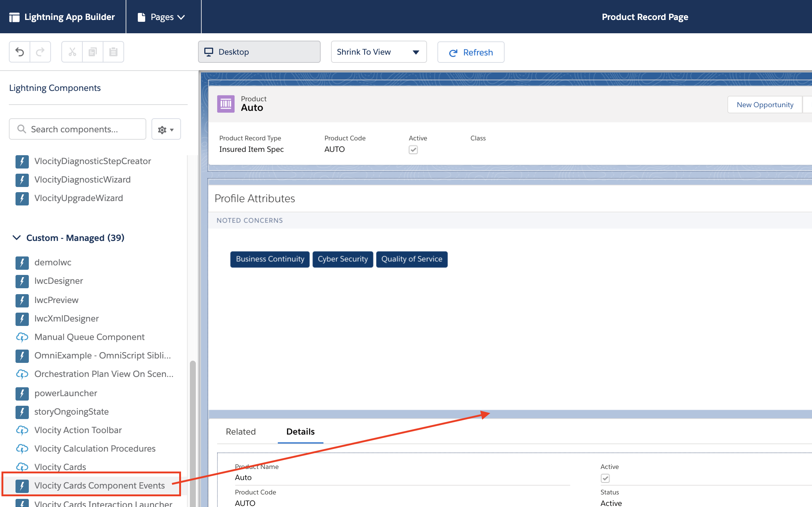812x507 pixels.
Task: Click the powerLauncher component icon
Action: [22, 394]
